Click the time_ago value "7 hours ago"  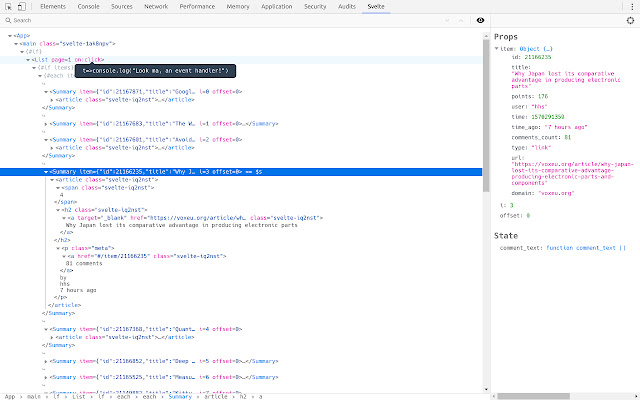pyautogui.click(x=566, y=127)
